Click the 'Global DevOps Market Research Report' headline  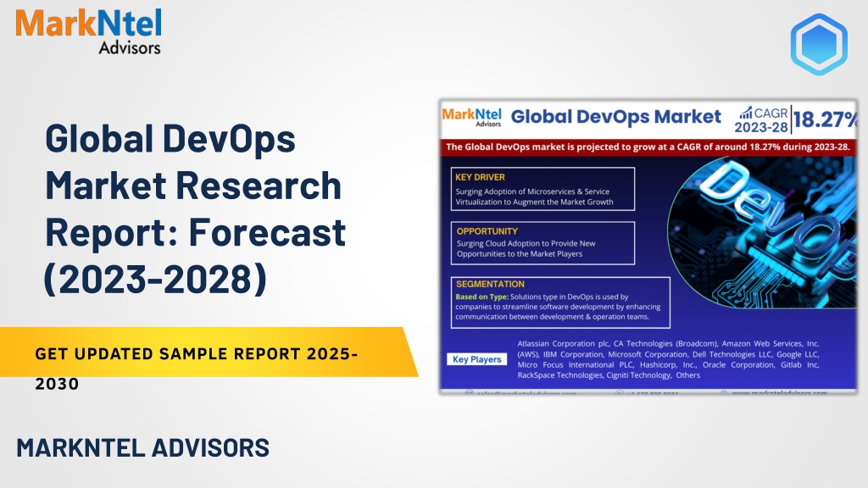[195, 208]
